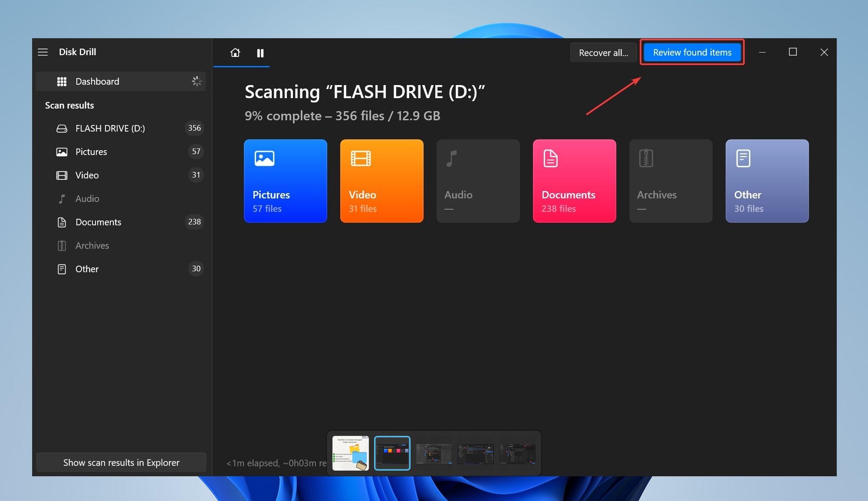Click the Video category icon

(360, 158)
